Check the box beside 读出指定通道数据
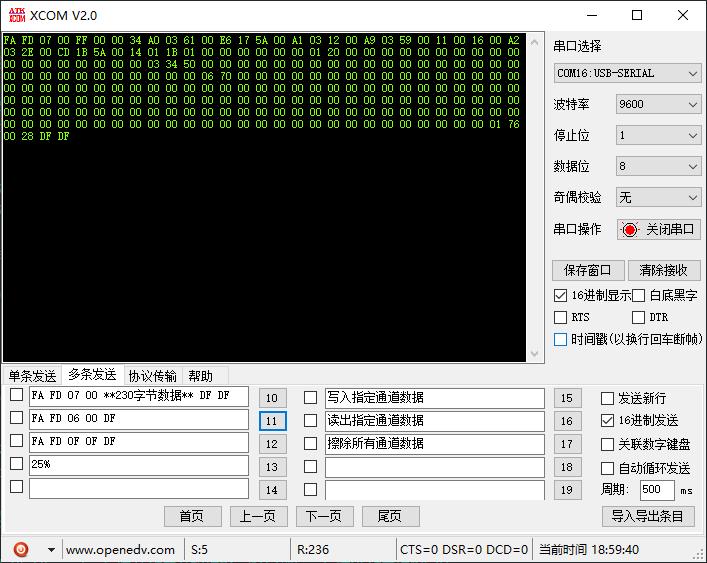 310,421
